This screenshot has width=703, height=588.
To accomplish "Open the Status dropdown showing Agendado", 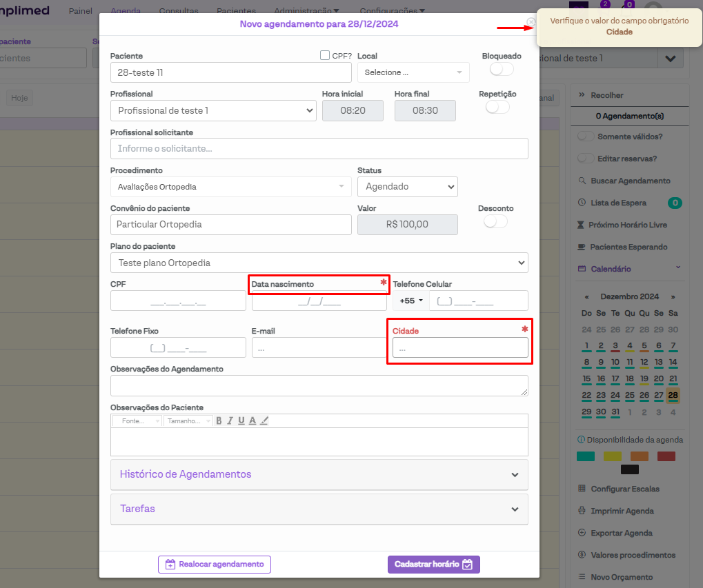I will pyautogui.click(x=407, y=187).
